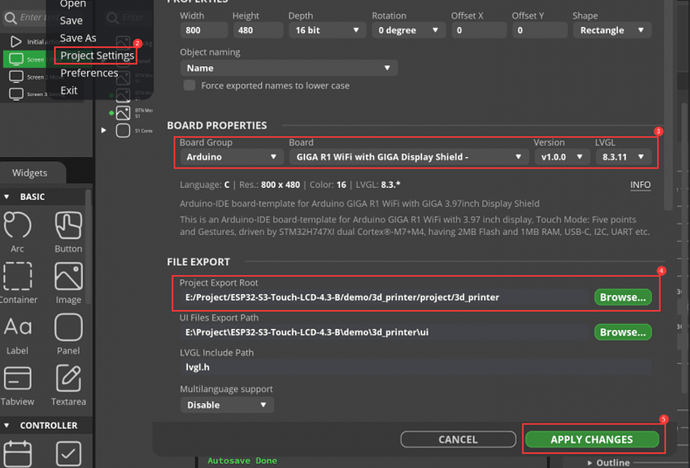The image size is (690, 468).
Task: Select the Calendar widget icon
Action: click(17, 454)
